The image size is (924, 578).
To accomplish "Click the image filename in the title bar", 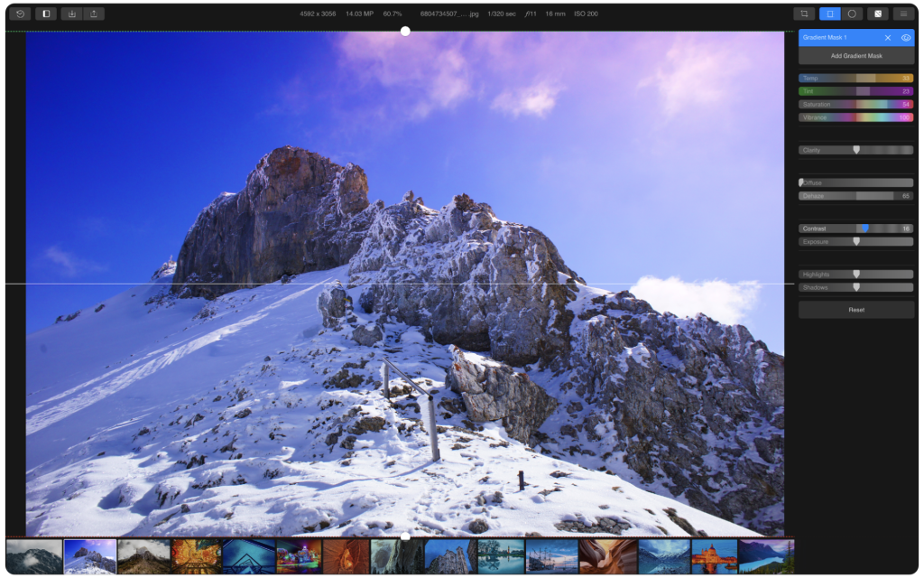I will tap(449, 14).
